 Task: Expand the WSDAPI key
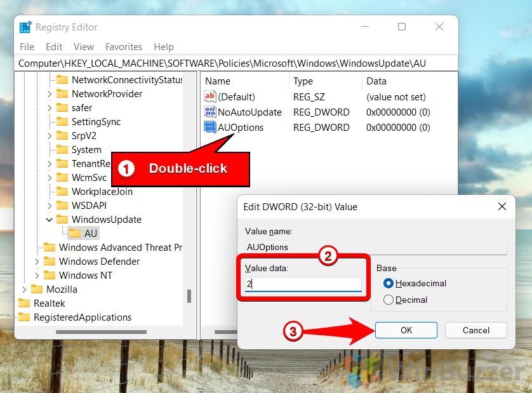point(50,206)
